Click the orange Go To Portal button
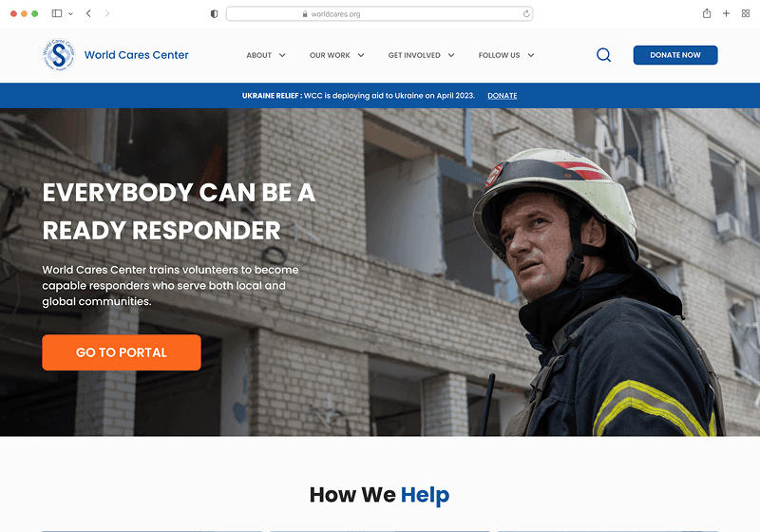This screenshot has width=760, height=532. coord(122,352)
